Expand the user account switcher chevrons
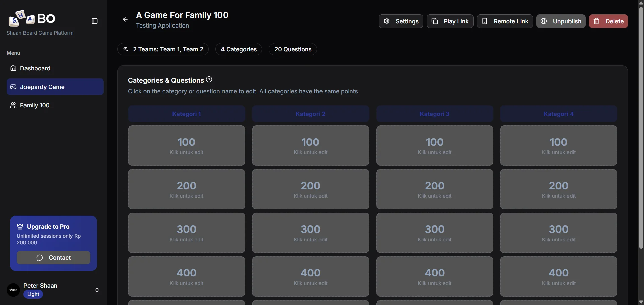 [x=97, y=290]
